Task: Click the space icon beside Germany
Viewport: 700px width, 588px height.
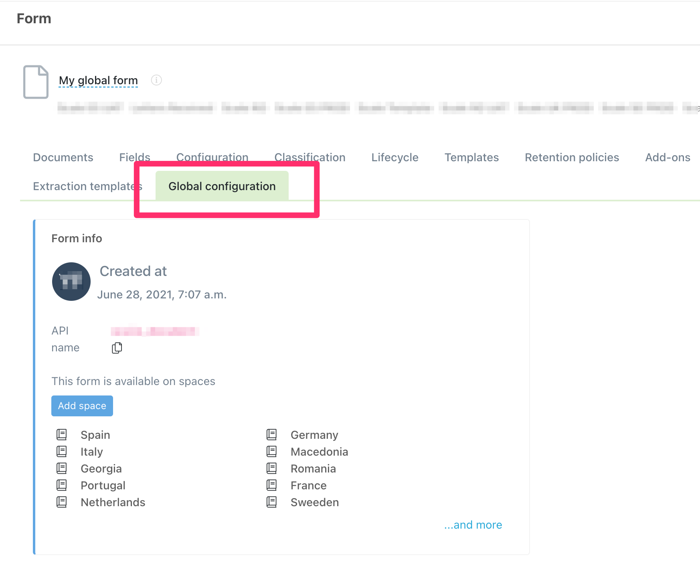Action: point(272,434)
